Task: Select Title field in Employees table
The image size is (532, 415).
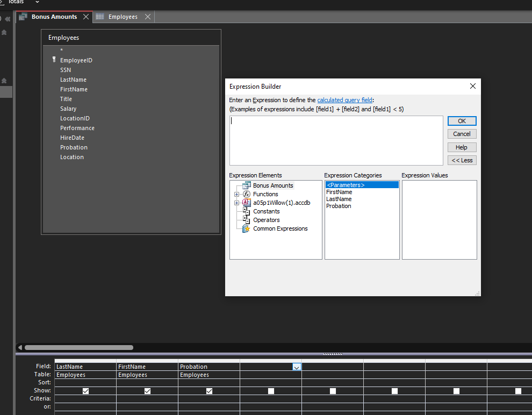Action: [66, 99]
